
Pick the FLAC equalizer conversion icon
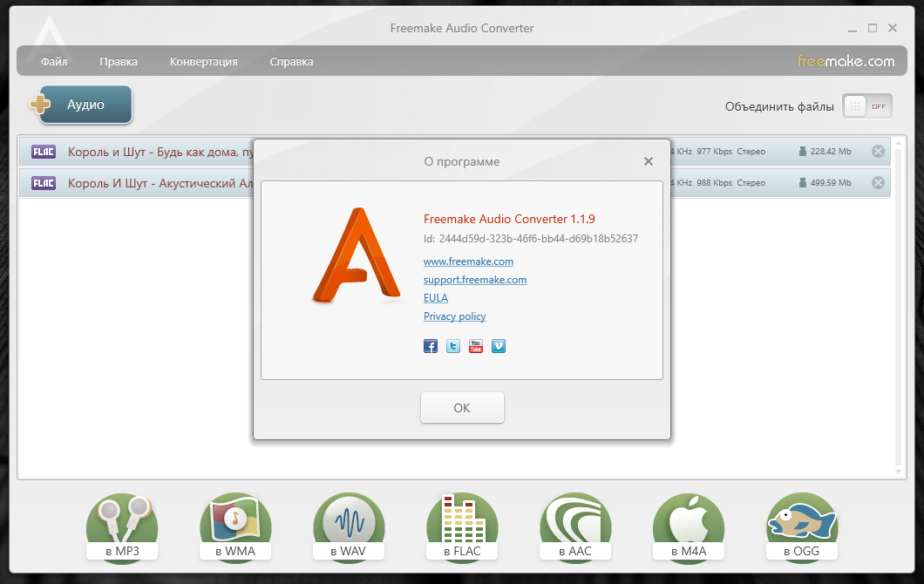[x=462, y=528]
